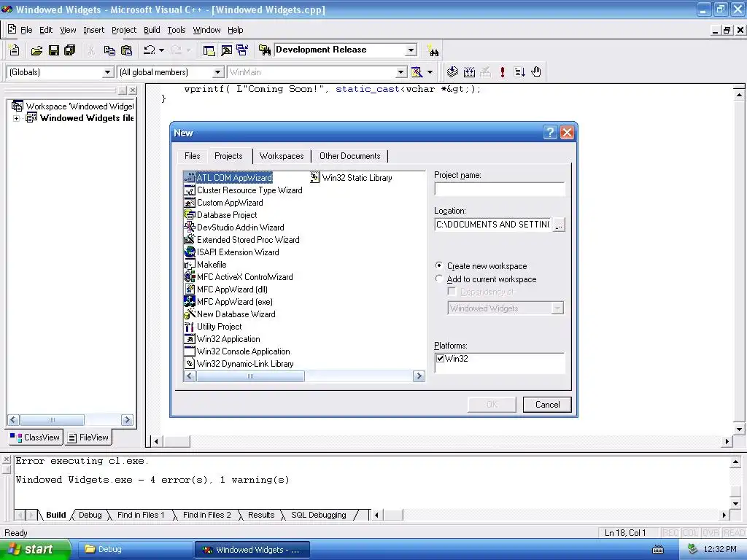Click the tray icon left of the clock
The image size is (747, 560).
click(693, 549)
